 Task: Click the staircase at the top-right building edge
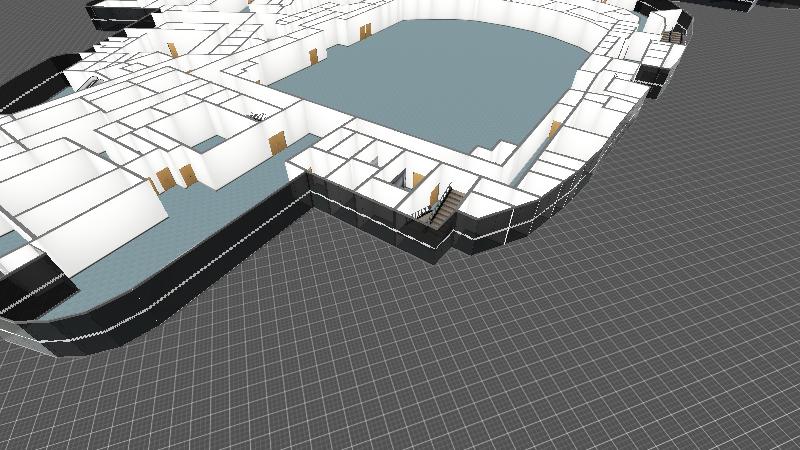point(671,35)
